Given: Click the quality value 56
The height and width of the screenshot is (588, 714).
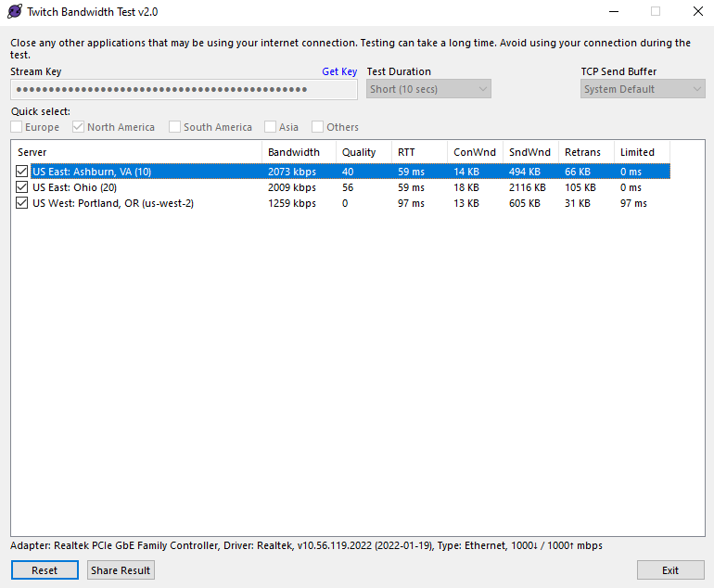Looking at the screenshot, I should 348,187.
